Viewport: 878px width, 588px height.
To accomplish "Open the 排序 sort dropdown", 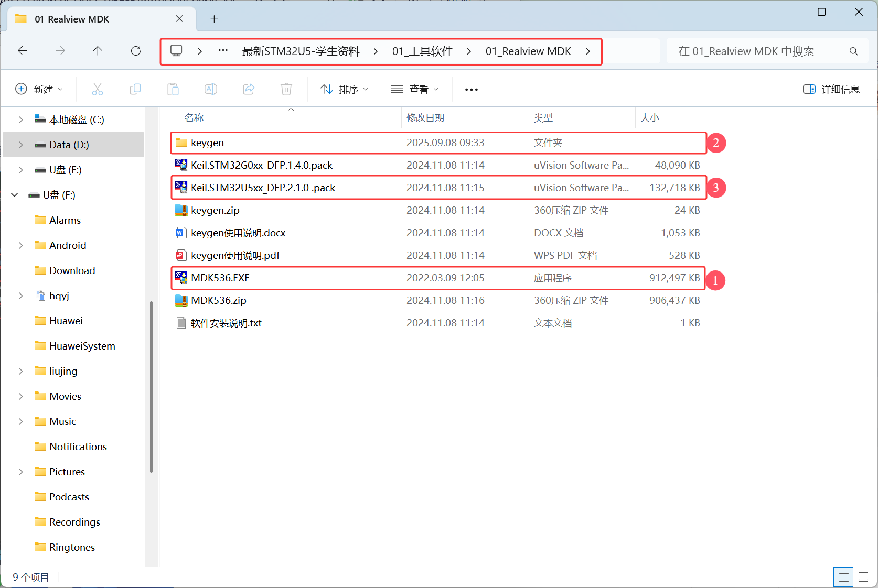I will (345, 89).
